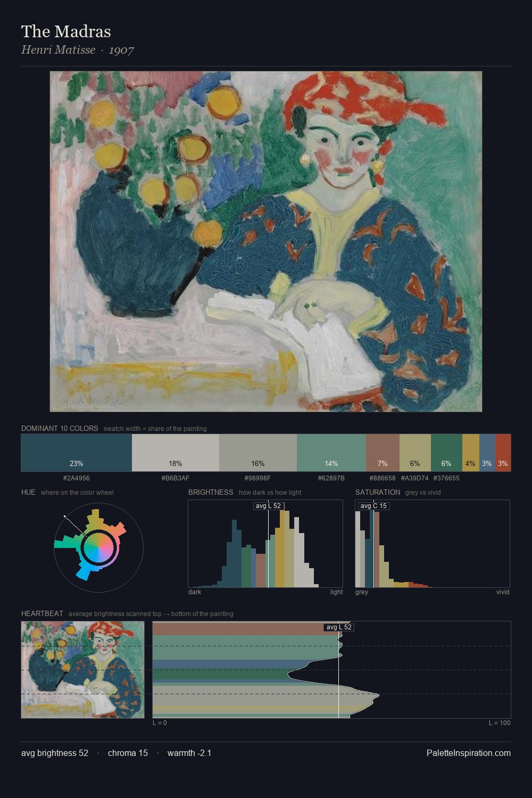Select the 18% light grey swatch

176,453
